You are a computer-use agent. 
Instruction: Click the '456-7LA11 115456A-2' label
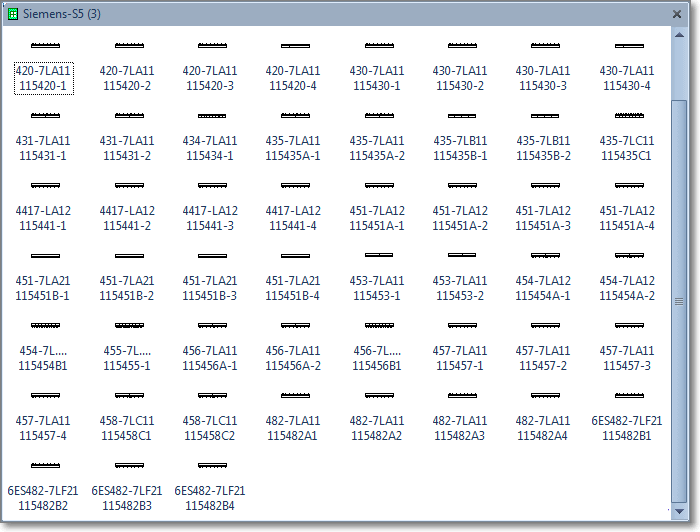293,358
